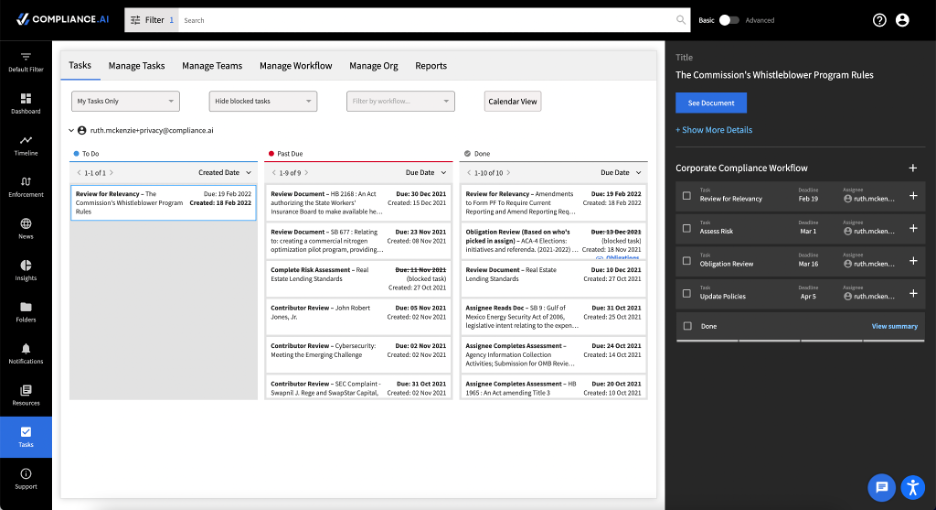The image size is (936, 510).
Task: Check the Update Policies task checkbox
Action: (x=687, y=293)
